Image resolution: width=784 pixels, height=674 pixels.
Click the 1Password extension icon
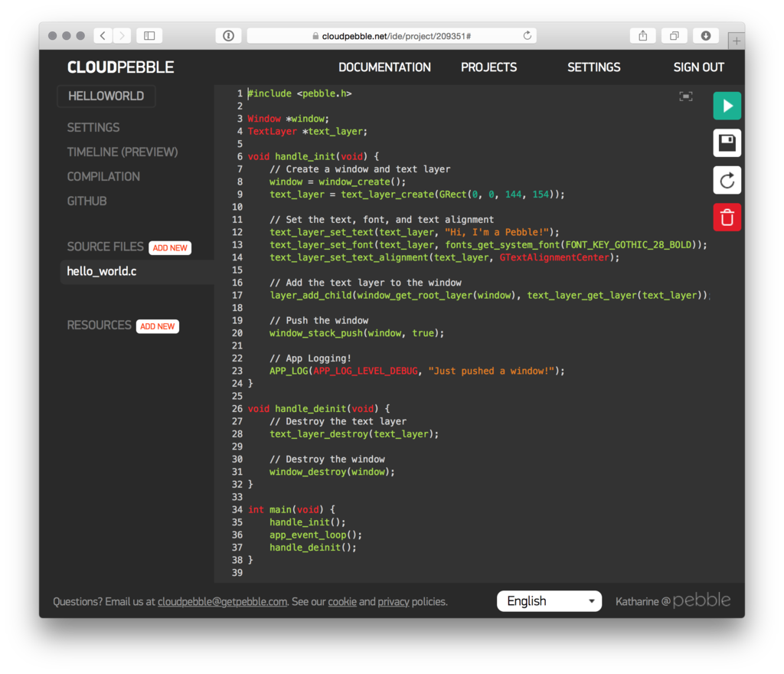228,35
